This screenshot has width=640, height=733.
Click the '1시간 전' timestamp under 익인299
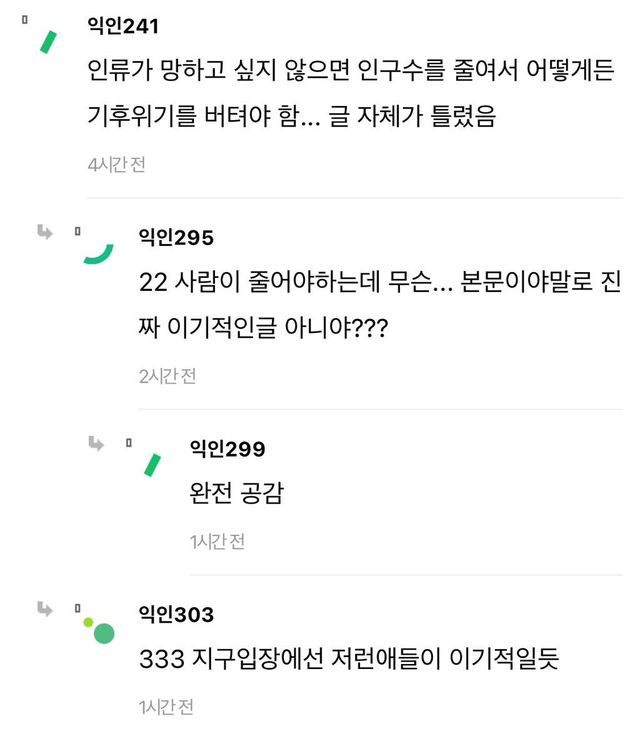[x=217, y=542]
